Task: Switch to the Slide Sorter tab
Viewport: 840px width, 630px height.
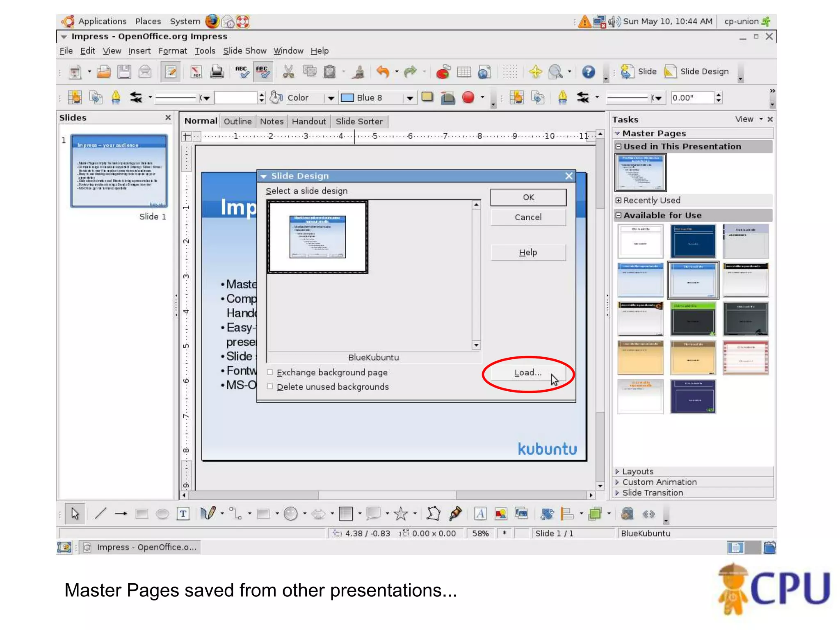Action: [359, 121]
